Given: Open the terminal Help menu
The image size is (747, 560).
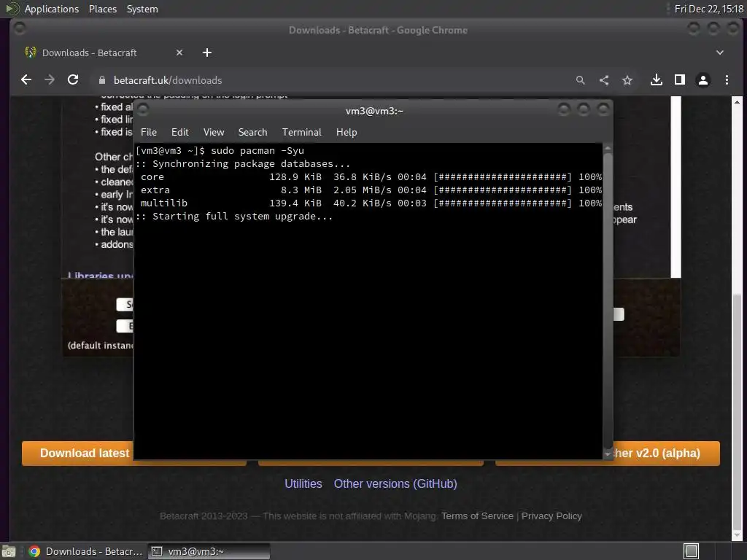Looking at the screenshot, I should 347,132.
